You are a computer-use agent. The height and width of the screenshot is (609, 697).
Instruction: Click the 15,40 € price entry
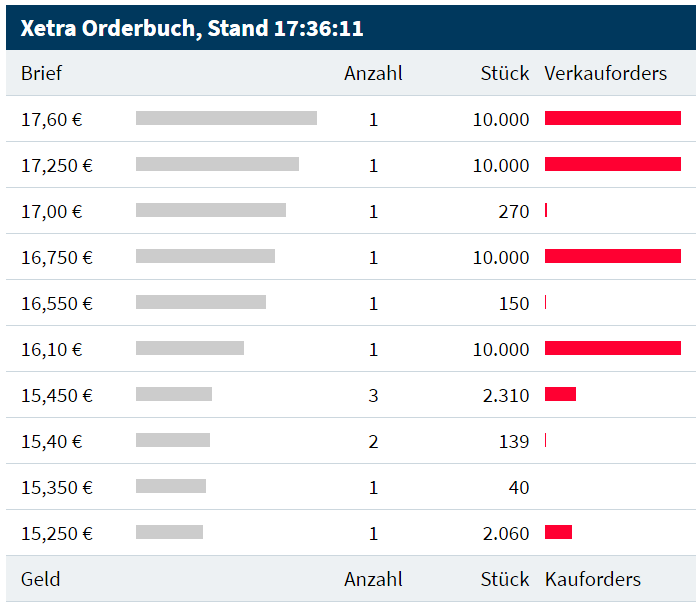click(52, 441)
